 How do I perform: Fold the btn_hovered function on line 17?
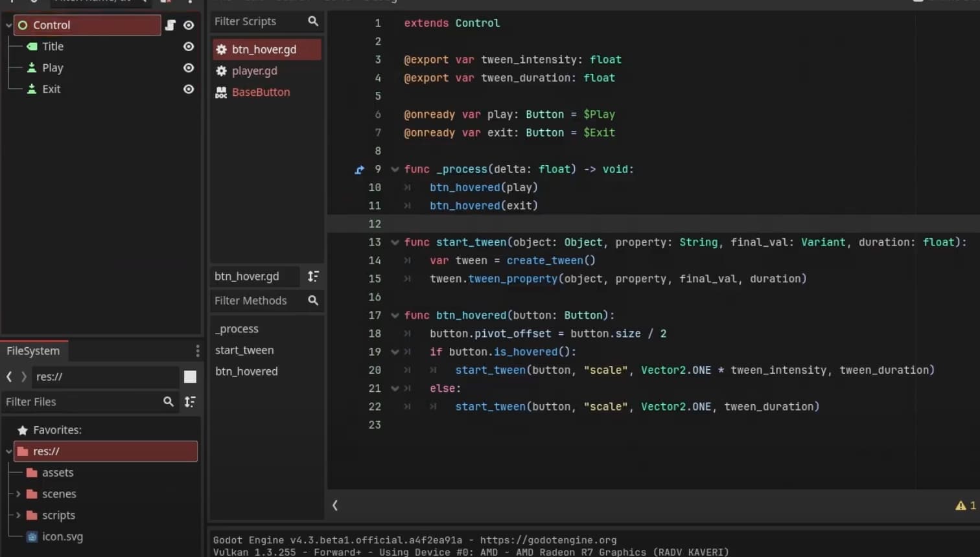click(x=395, y=316)
